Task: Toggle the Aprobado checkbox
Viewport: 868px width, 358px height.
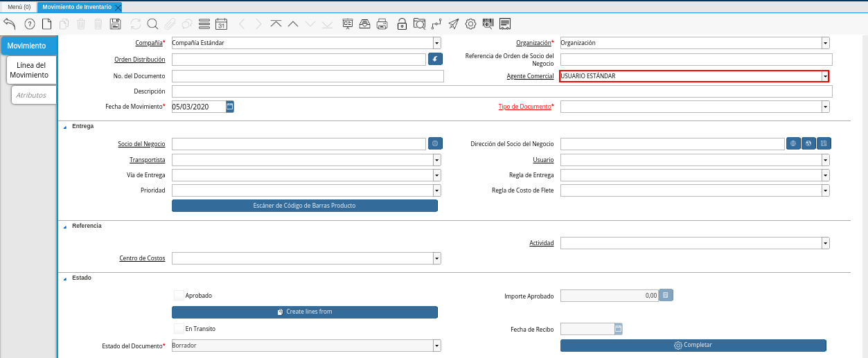Action: [179, 296]
